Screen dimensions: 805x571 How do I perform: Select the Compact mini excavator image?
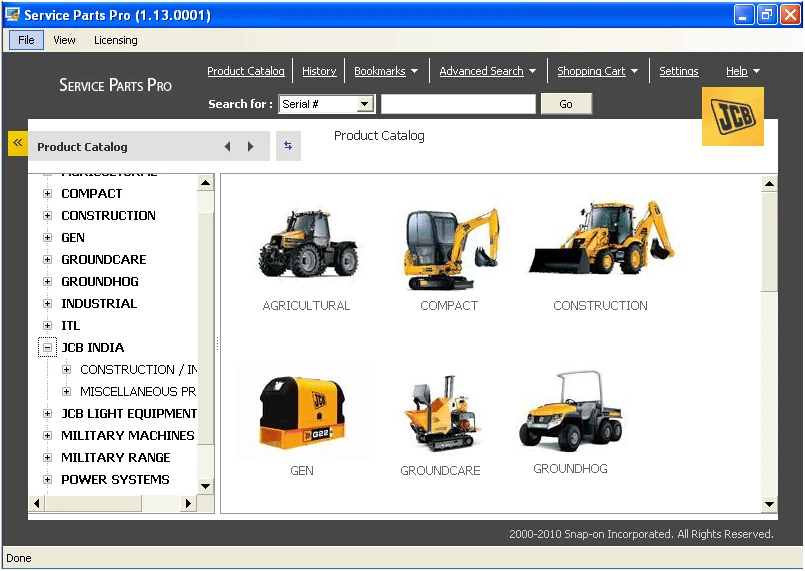449,248
